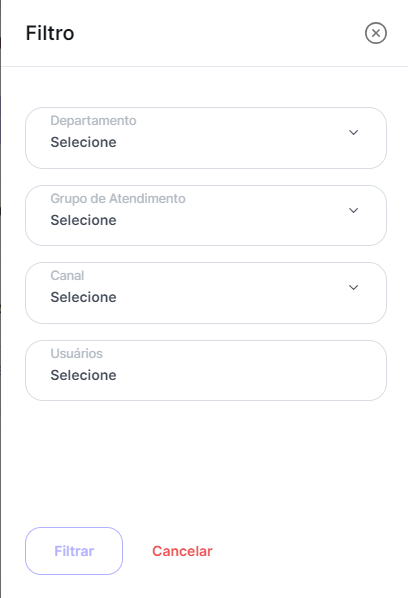This screenshot has height=598, width=408.
Task: Click the Selecione placeholder under Usuários
Action: point(84,375)
